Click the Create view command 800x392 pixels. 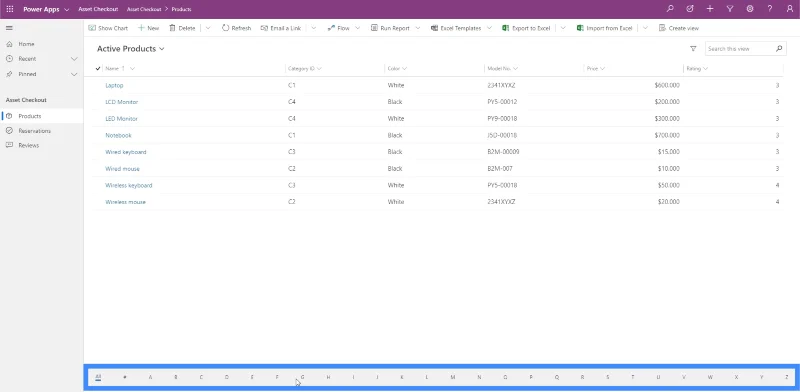pyautogui.click(x=679, y=28)
